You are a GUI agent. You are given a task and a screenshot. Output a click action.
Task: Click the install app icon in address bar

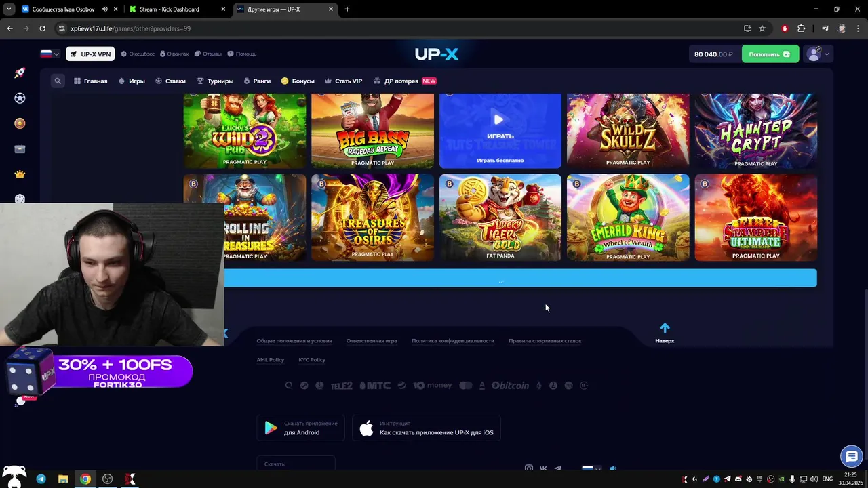pos(747,28)
